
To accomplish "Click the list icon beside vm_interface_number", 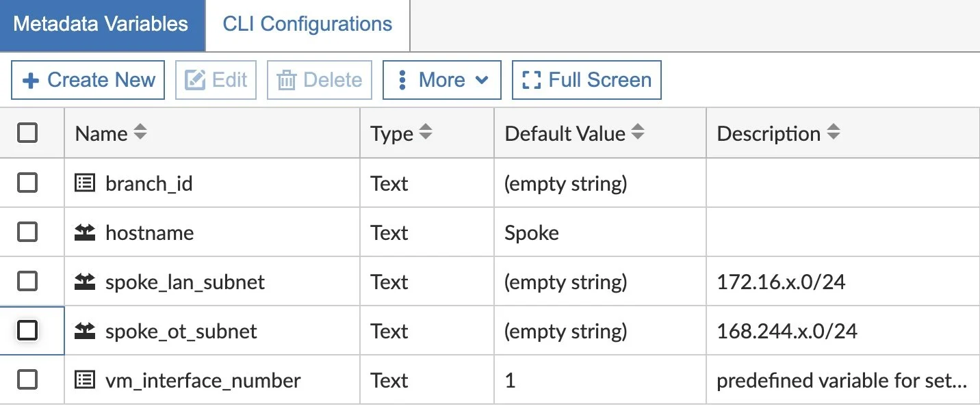I will point(85,380).
